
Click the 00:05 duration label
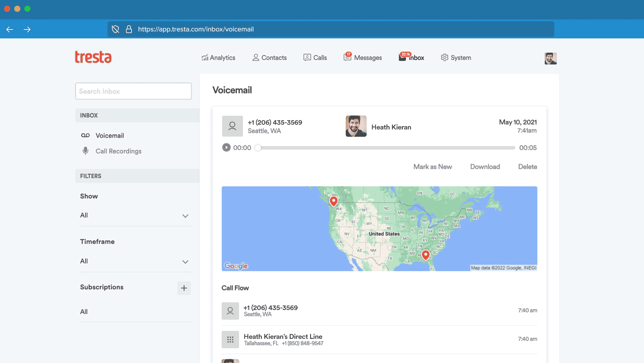(528, 148)
